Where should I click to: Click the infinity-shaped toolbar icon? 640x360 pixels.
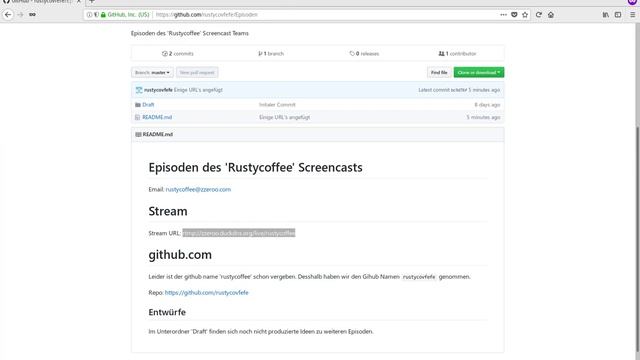32,15
